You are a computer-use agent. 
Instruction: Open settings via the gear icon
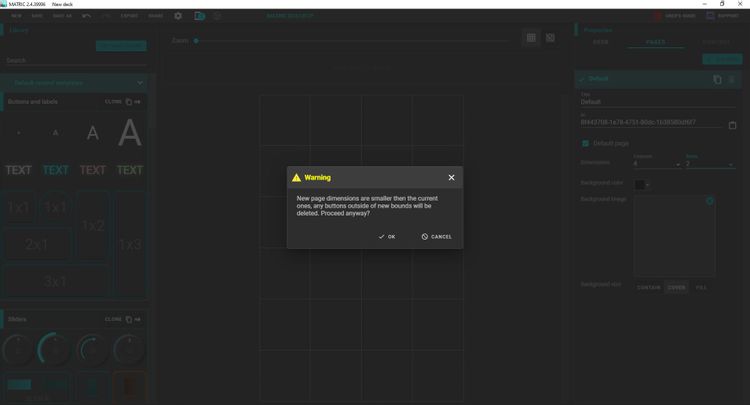tap(178, 16)
